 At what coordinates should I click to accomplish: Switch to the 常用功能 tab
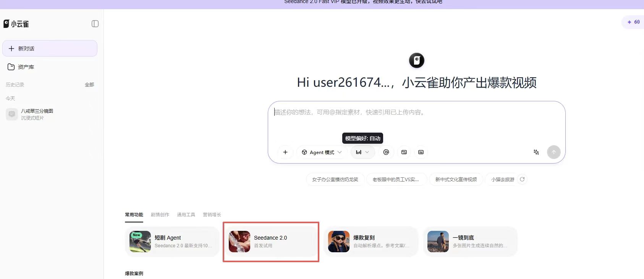click(x=134, y=215)
